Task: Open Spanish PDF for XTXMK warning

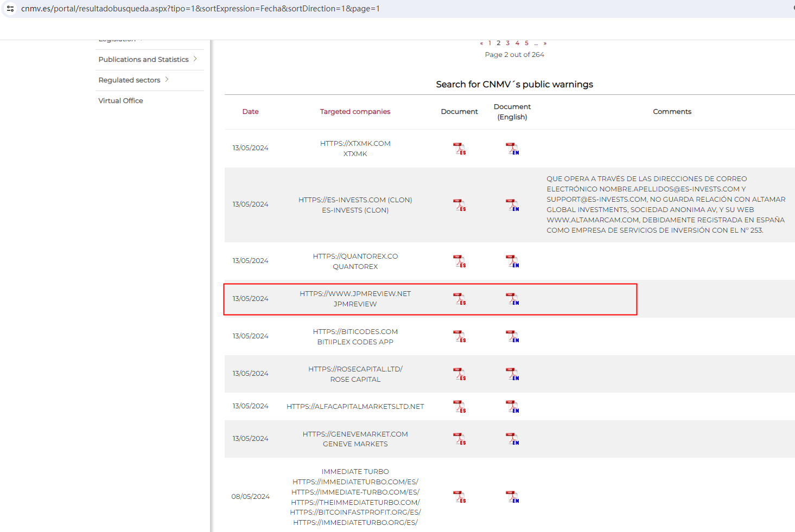Action: pyautogui.click(x=459, y=149)
